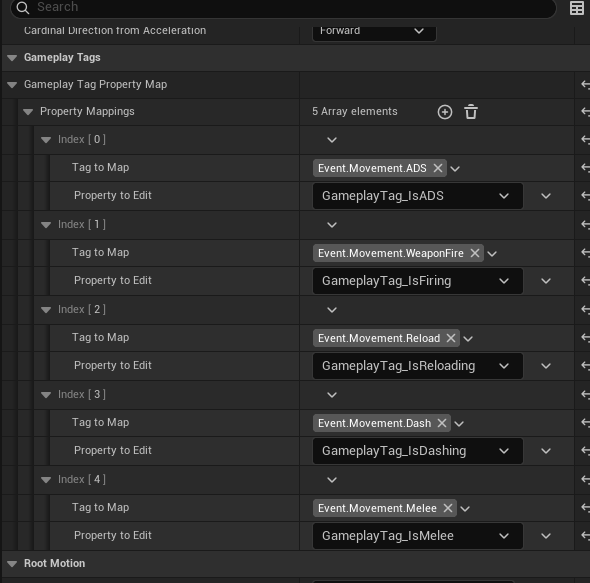The image size is (590, 583).
Task: Reset GameplayTag_IsDashing property to default
Action: (x=585, y=451)
